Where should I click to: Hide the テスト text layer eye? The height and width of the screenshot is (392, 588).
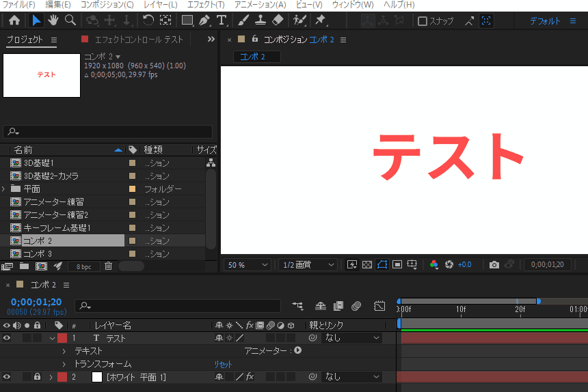(x=7, y=338)
